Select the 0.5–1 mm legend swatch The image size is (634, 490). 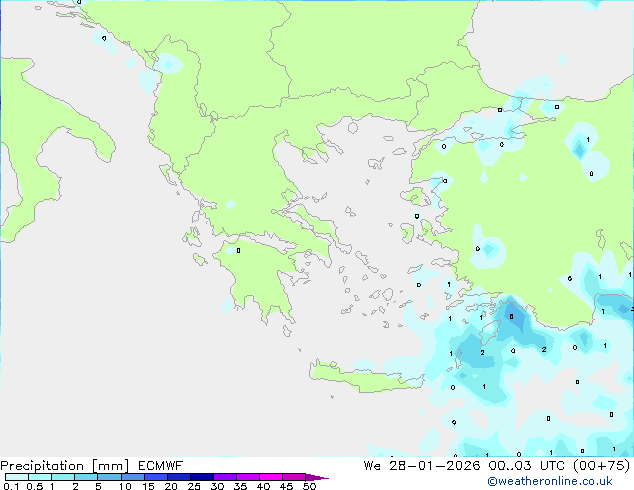[40, 477]
